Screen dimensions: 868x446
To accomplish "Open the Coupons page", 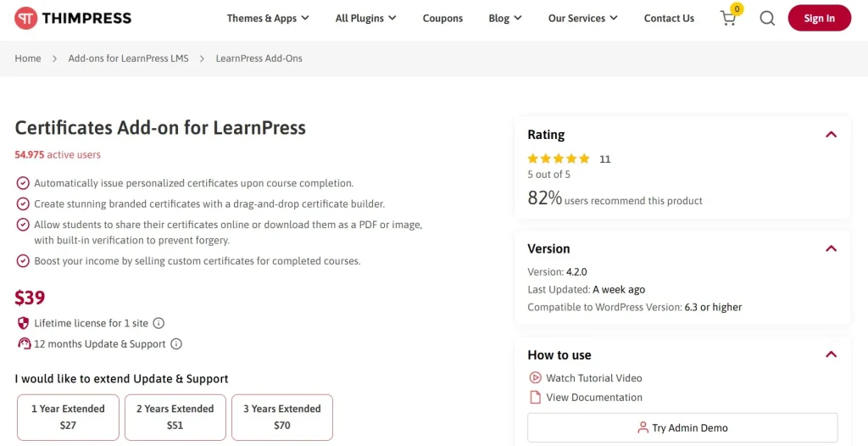I will click(x=442, y=19).
